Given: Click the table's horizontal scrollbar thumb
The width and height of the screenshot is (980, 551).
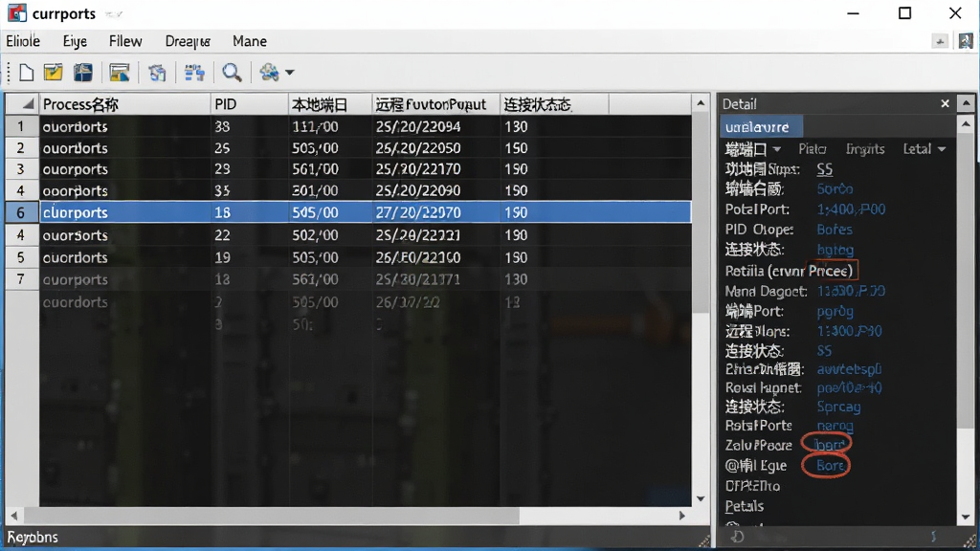Looking at the screenshot, I should 271,516.
